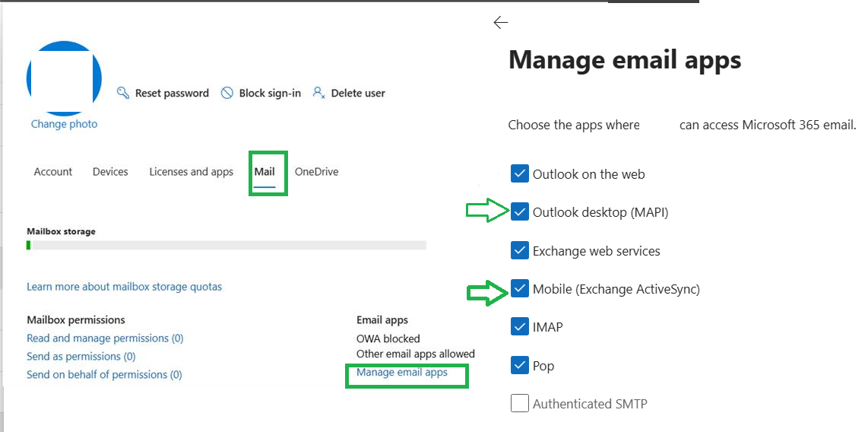Screen dimensions: 868x432
Task: Uncheck Outlook on the web checkbox
Action: tap(520, 173)
